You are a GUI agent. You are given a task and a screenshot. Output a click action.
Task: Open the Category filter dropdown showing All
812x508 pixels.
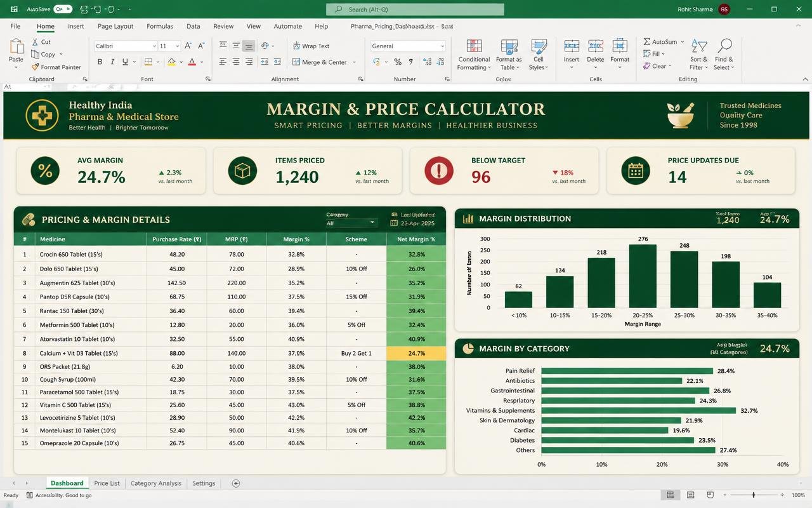(x=351, y=223)
